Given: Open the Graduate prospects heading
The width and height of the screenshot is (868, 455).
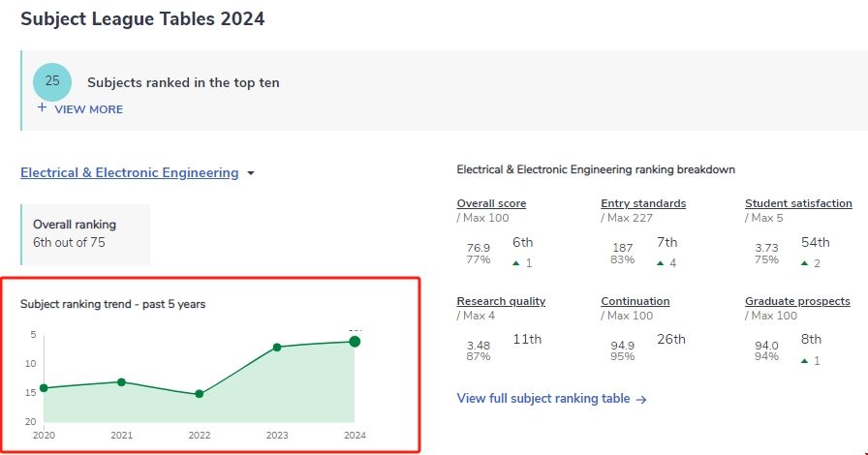Looking at the screenshot, I should [797, 301].
